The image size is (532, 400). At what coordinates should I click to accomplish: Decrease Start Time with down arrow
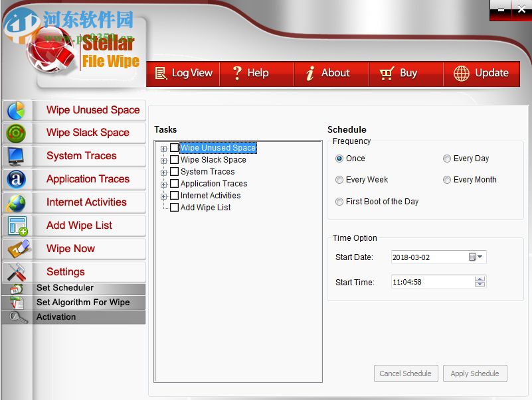480,284
